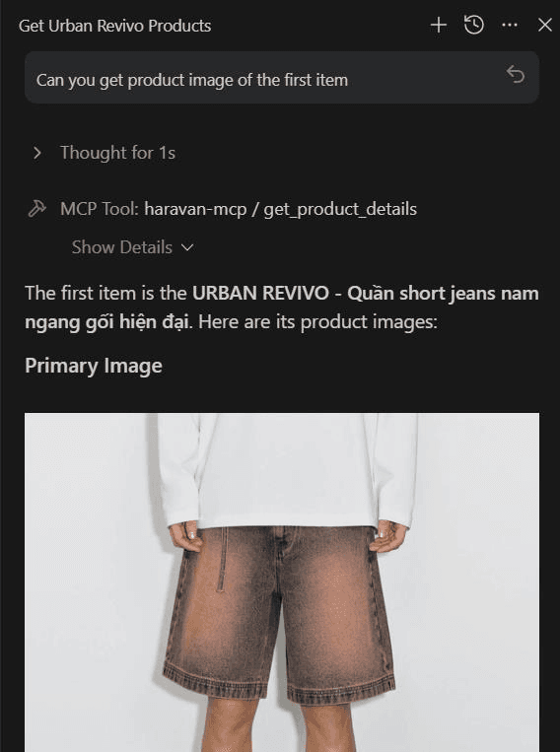Start a new chat with plus icon

(438, 25)
